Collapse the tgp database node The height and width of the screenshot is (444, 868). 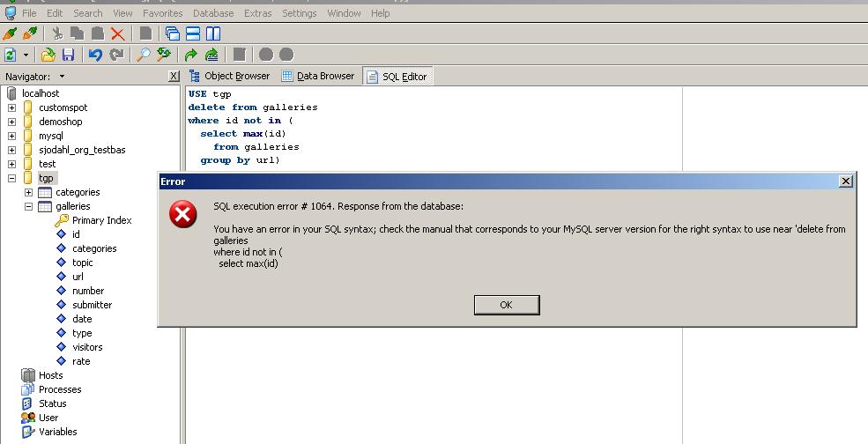(x=11, y=178)
